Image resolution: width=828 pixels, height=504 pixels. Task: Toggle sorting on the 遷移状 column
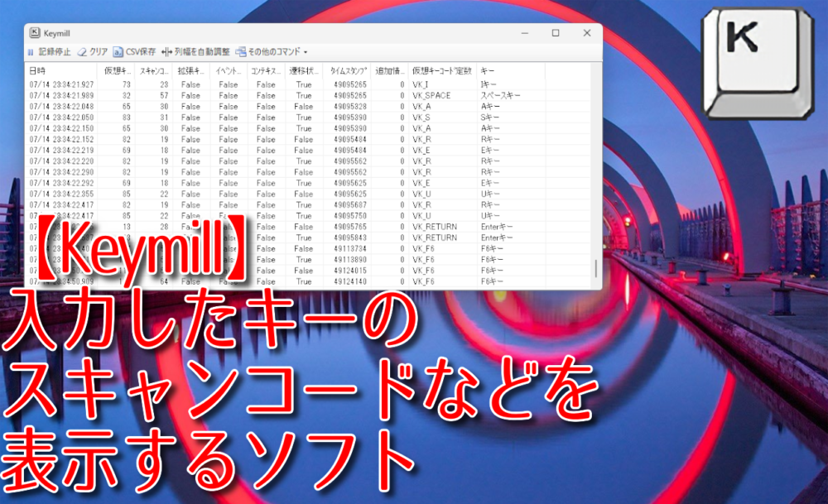tap(305, 70)
